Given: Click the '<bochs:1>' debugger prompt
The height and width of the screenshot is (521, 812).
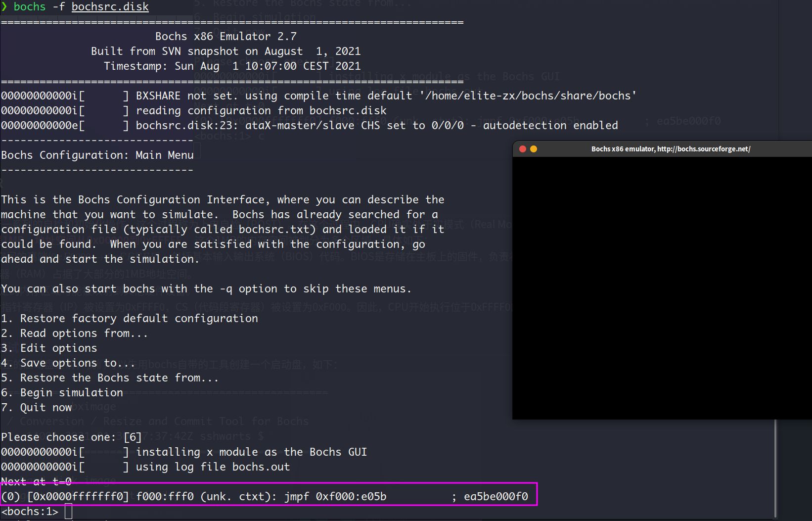Looking at the screenshot, I should [x=30, y=512].
